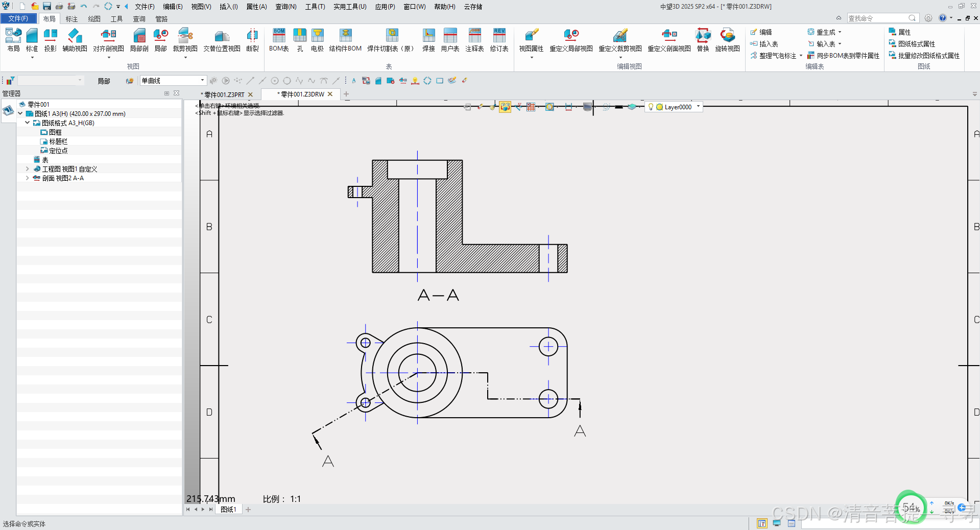Open the 云存储 cloud storage menu
Image resolution: width=980 pixels, height=530 pixels.
click(473, 7)
